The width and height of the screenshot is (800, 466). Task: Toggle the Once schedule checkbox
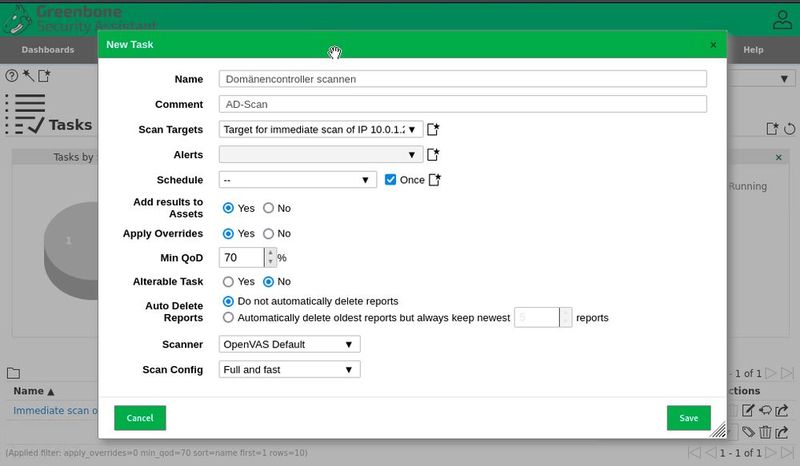click(x=391, y=180)
